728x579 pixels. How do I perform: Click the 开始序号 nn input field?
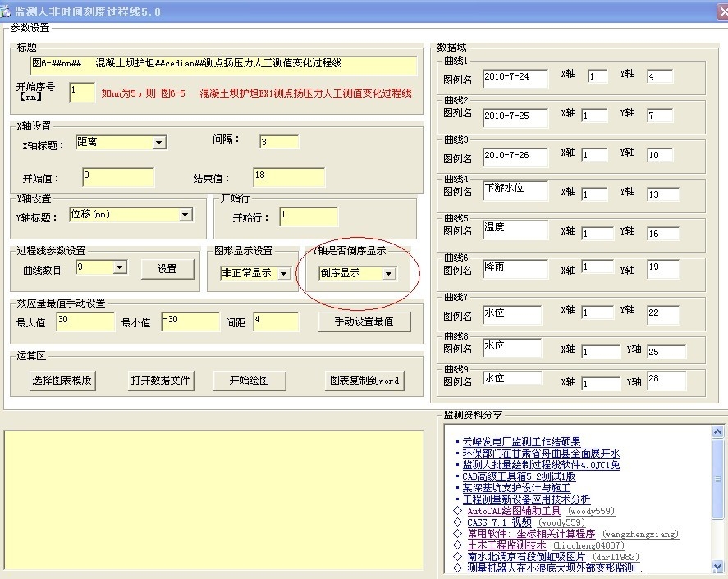82,93
